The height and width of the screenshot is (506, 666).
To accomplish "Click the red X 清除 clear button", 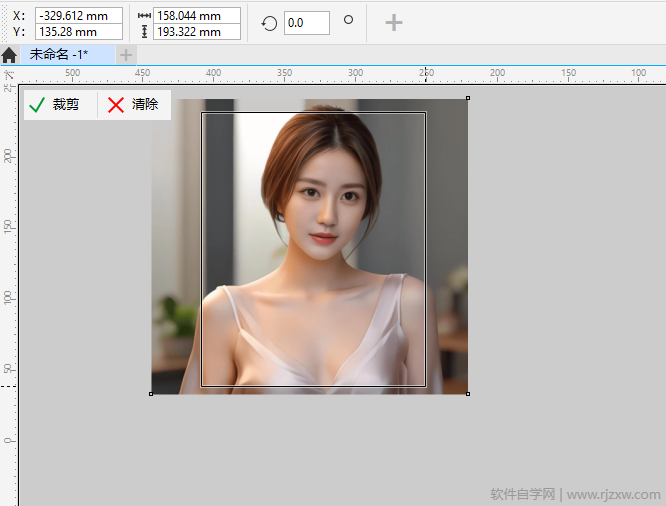I will [x=133, y=105].
